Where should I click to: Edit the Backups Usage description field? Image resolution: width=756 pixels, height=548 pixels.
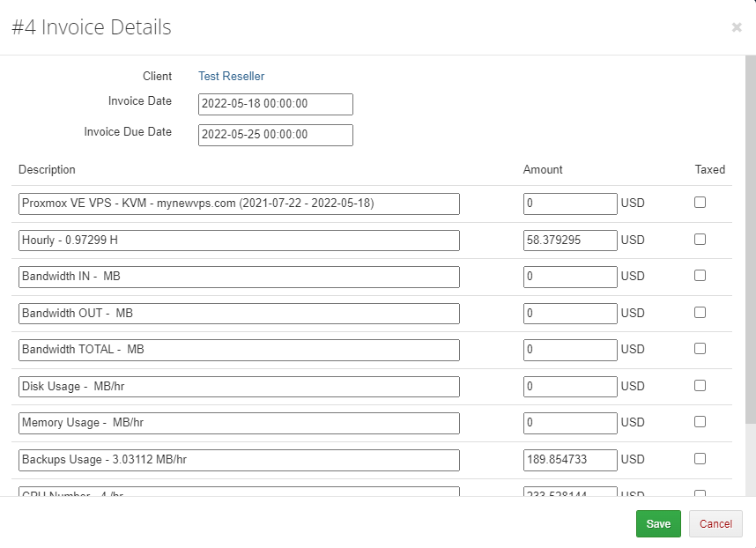point(239,460)
